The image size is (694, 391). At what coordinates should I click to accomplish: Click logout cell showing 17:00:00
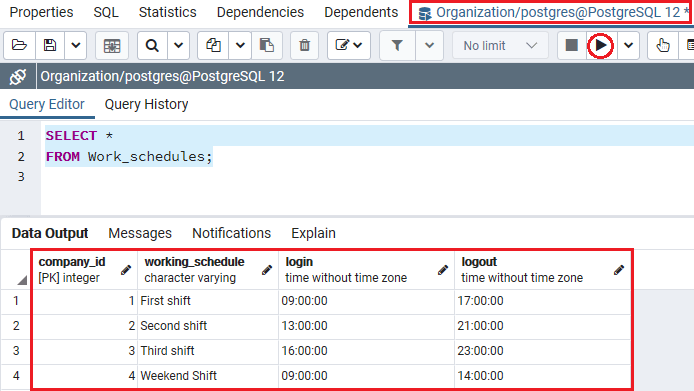point(543,301)
